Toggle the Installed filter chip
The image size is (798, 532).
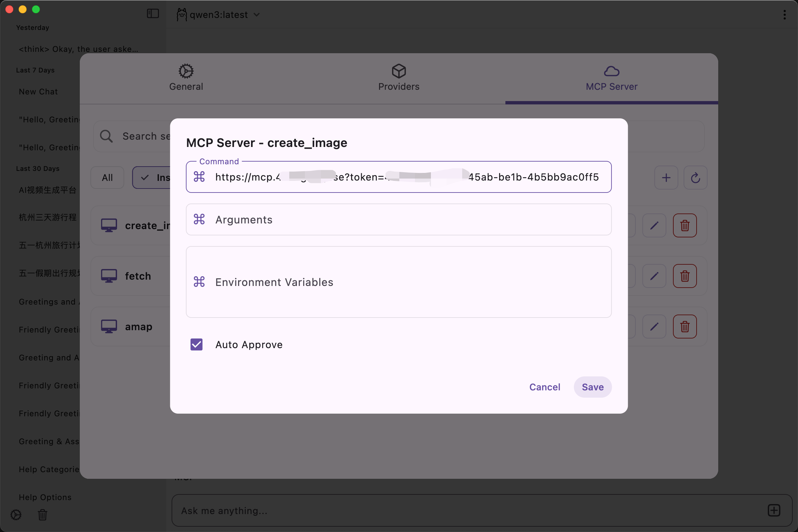[x=153, y=178]
